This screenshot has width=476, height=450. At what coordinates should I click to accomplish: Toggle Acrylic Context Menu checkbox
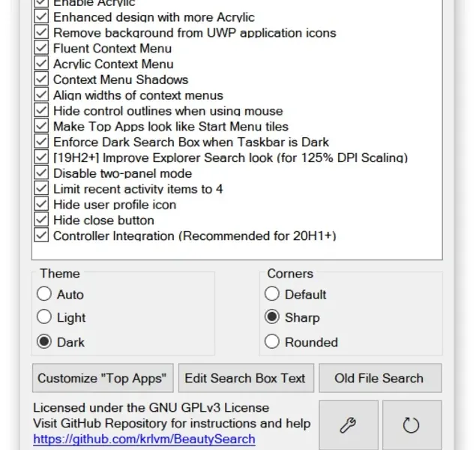click(41, 64)
